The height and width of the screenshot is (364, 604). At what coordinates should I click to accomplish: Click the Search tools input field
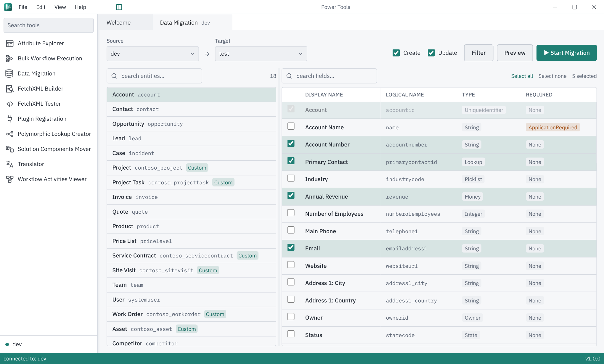49,25
